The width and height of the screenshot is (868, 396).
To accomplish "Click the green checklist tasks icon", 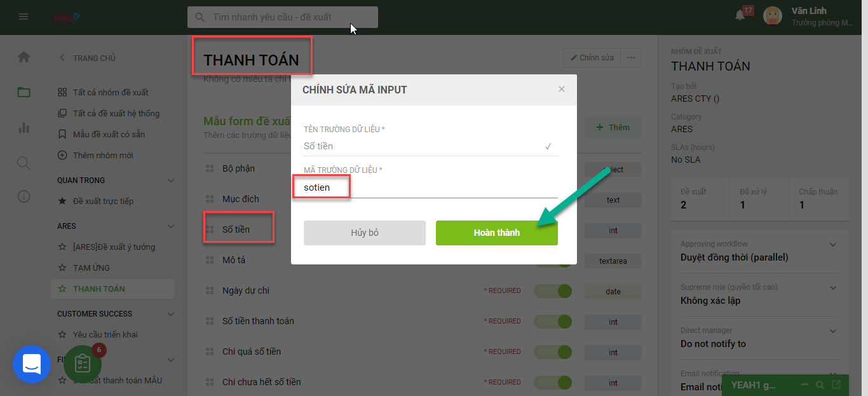I will (83, 364).
